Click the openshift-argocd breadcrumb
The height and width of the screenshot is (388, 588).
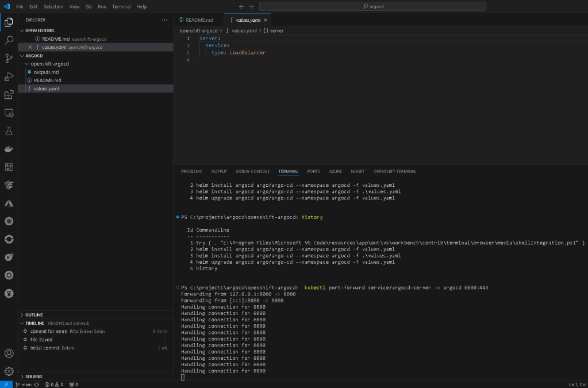[198, 30]
